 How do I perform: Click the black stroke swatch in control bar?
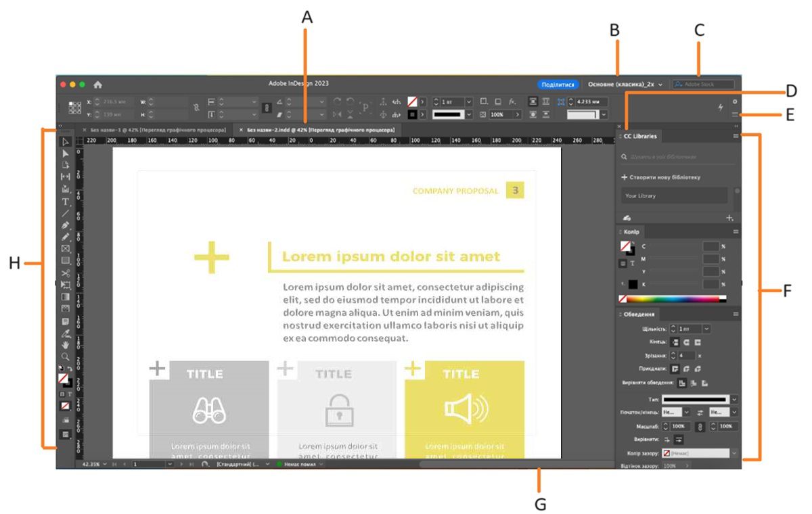412,115
